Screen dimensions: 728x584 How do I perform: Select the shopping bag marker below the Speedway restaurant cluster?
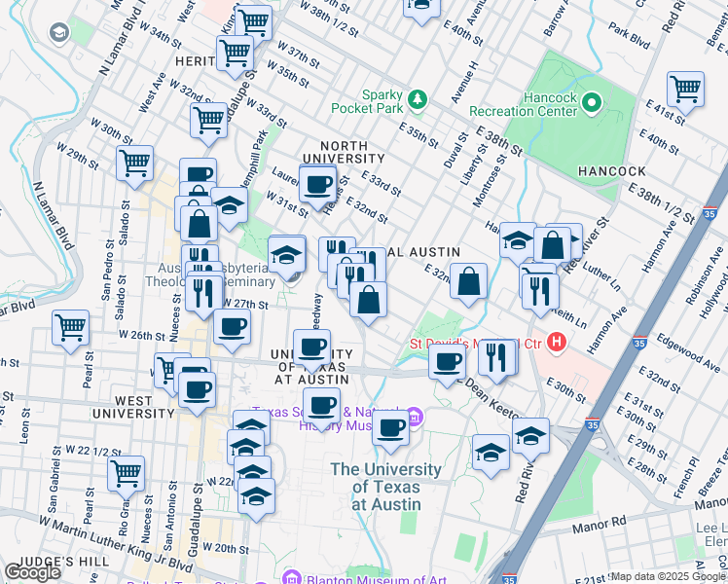[x=369, y=300]
